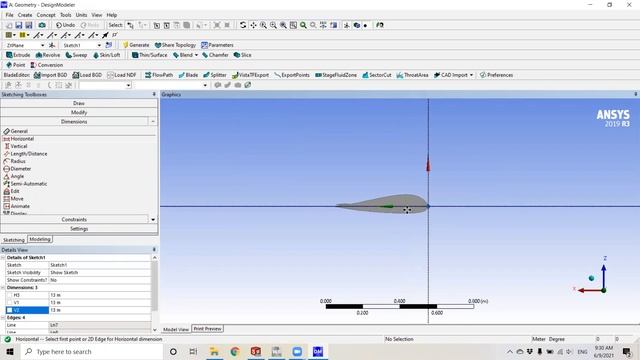Click the Generate button
The height and width of the screenshot is (360, 640).
pos(136,45)
